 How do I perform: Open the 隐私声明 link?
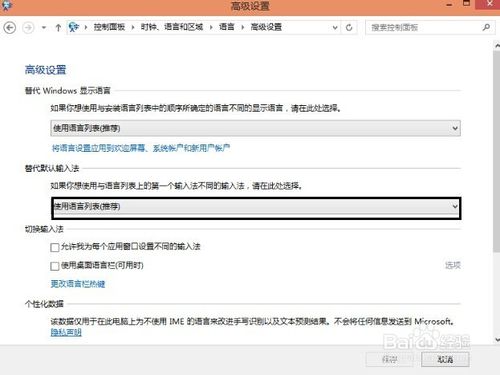pos(66,332)
